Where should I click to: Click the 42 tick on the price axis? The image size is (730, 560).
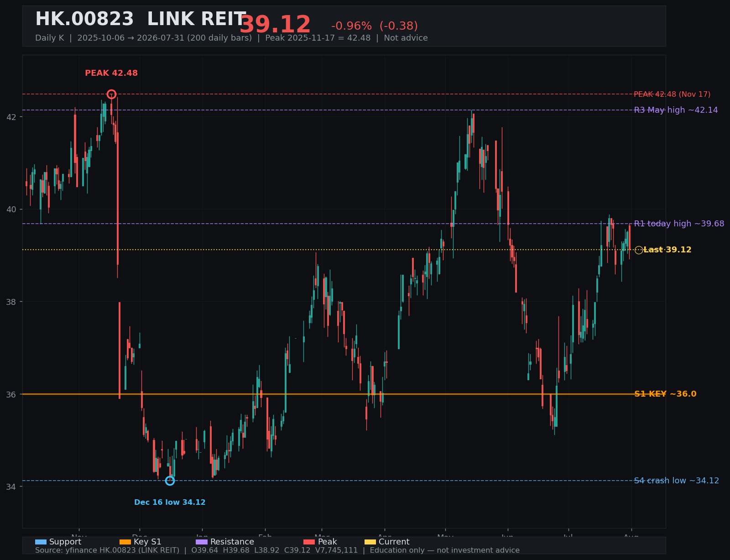[x=11, y=117]
